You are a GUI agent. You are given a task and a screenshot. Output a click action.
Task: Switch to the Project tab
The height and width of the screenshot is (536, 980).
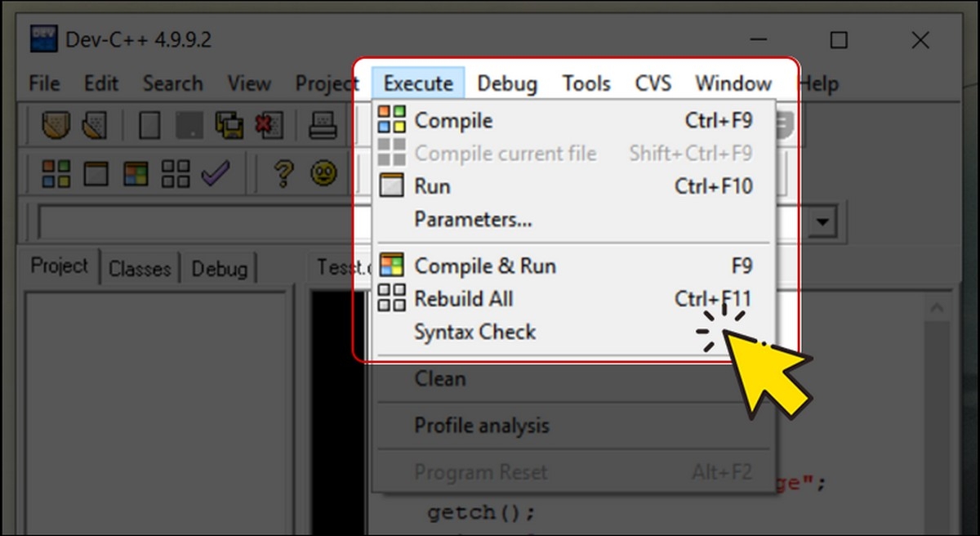click(58, 265)
